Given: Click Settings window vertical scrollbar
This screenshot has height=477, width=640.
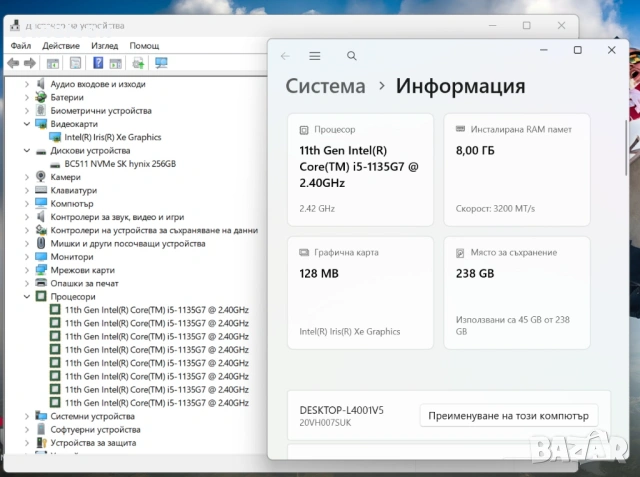Looking at the screenshot, I should pos(627,148).
